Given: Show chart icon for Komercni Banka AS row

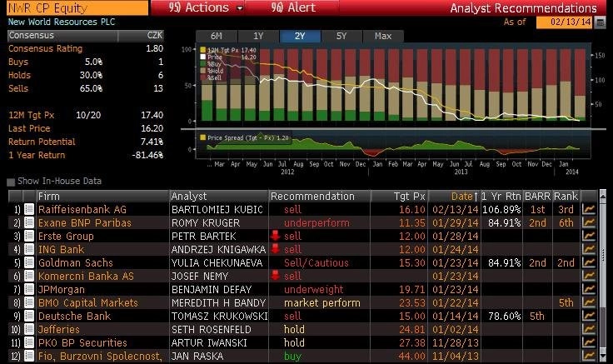Looking at the screenshot, I should 588,276.
